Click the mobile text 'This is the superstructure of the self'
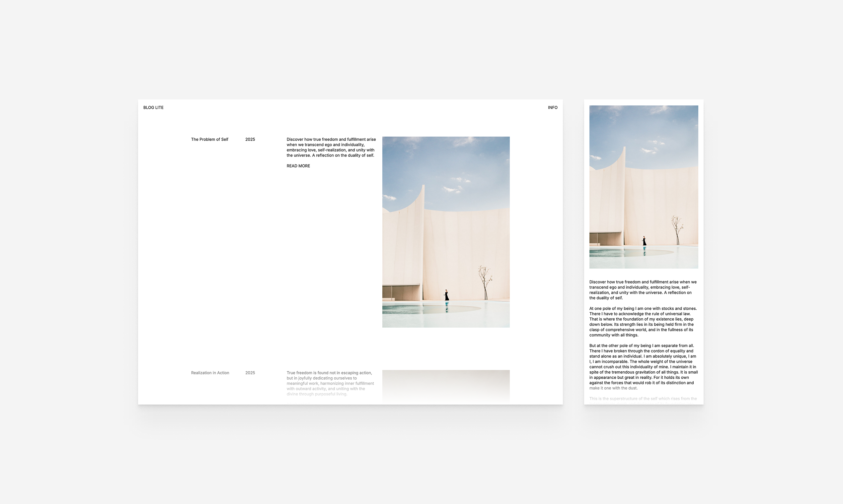 (x=643, y=399)
